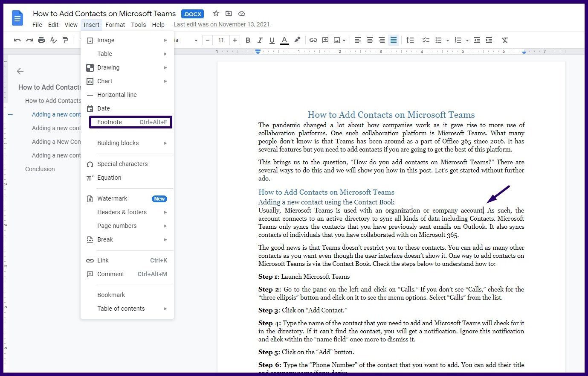The height and width of the screenshot is (376, 588).
Task: Toggle italic formatting
Action: [x=260, y=40]
